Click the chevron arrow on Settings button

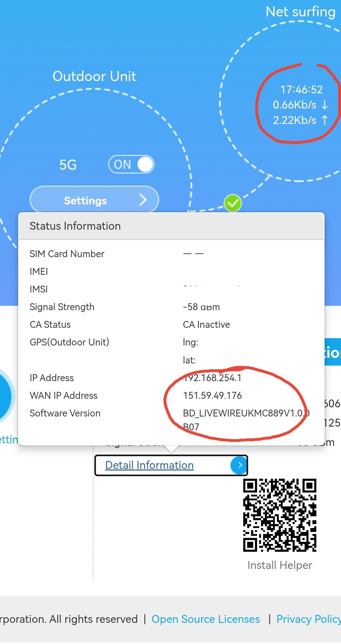coord(143,200)
